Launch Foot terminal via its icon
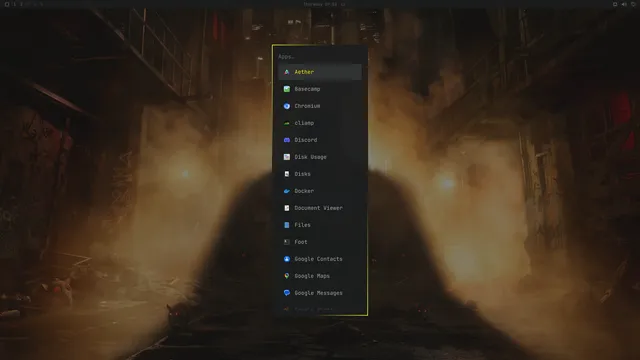 pyautogui.click(x=287, y=242)
